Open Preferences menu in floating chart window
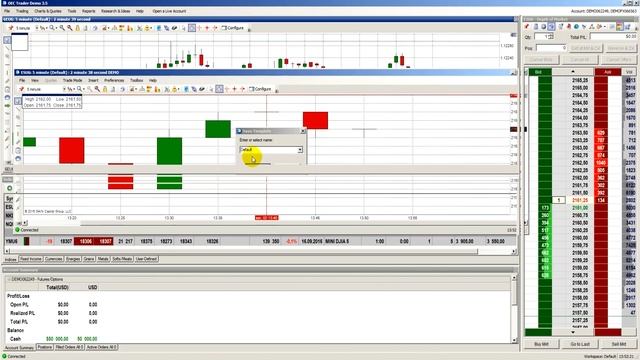 pyautogui.click(x=114, y=80)
